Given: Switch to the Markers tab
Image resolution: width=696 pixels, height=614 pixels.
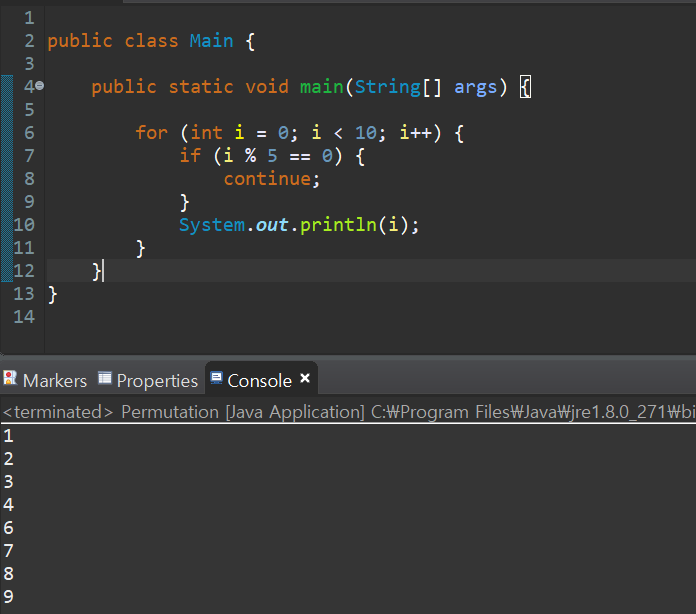Looking at the screenshot, I should (x=45, y=380).
